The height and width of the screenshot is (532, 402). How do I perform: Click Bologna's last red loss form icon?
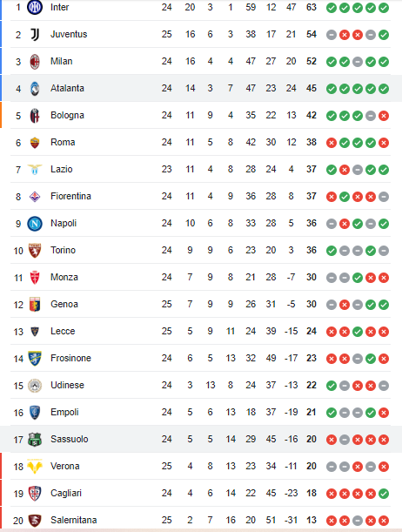pos(384,116)
